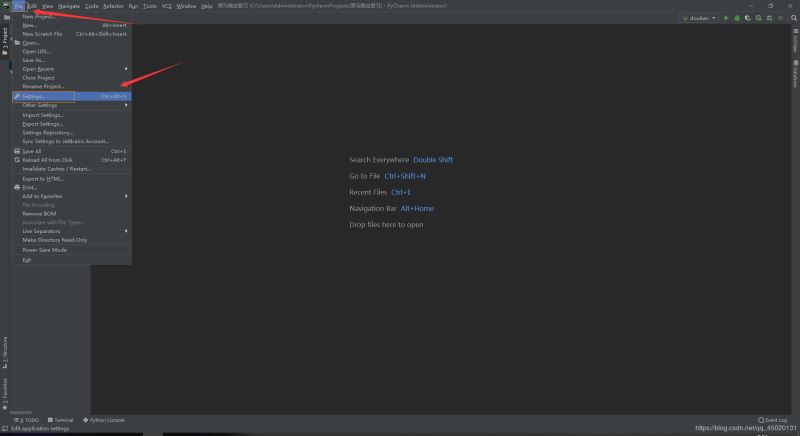The width and height of the screenshot is (800, 436).
Task: Open the Python Console tool window
Action: (x=104, y=420)
